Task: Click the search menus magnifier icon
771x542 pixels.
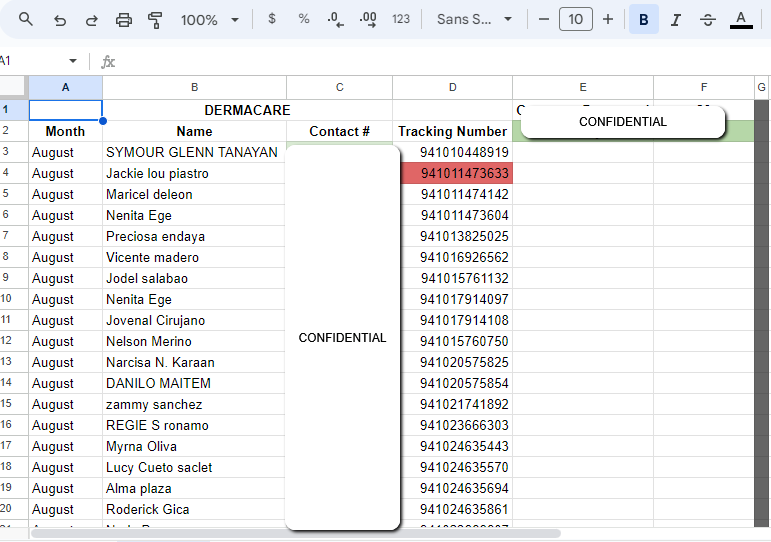Action: 26,20
